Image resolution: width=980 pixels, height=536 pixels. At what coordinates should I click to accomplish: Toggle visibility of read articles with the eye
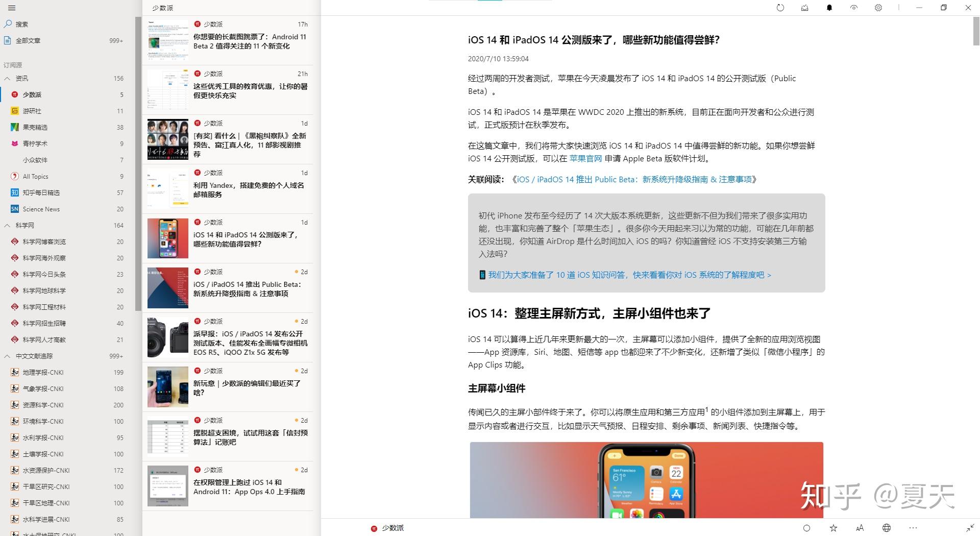point(853,8)
